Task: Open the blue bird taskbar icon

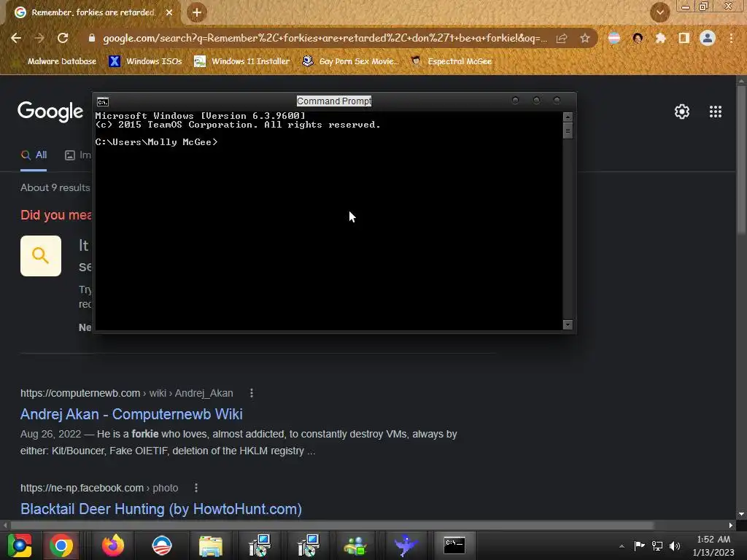Action: (x=406, y=545)
